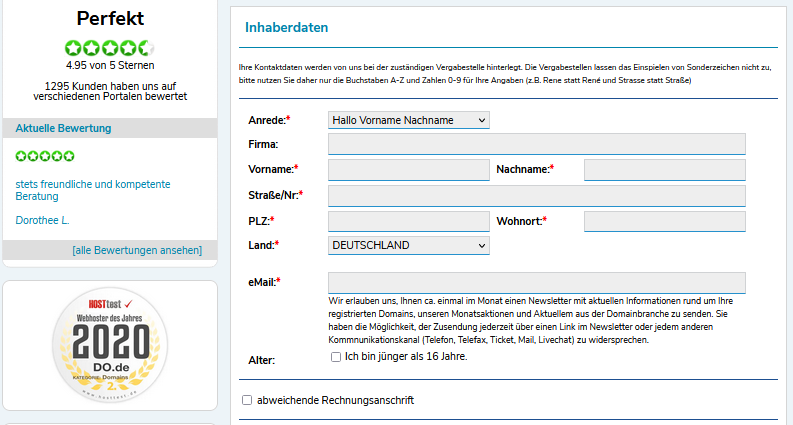Open 'alle Bewertungen ansehen' link

[137, 250]
